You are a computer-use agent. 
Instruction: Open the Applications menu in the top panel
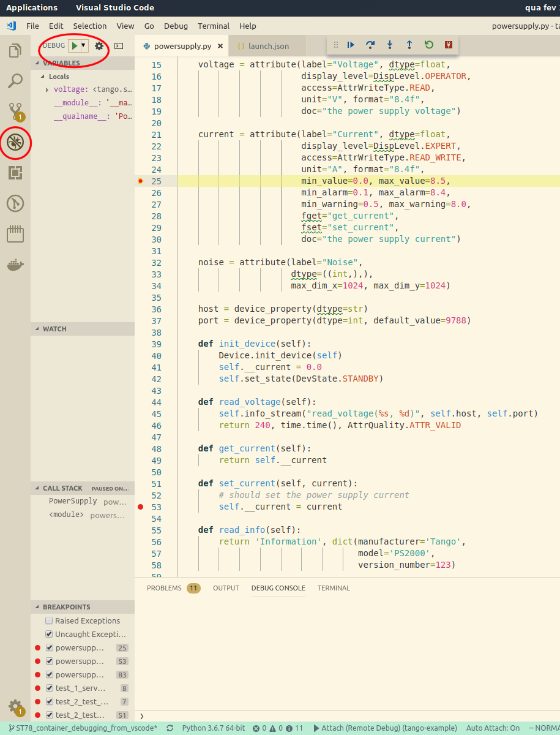(x=32, y=7)
